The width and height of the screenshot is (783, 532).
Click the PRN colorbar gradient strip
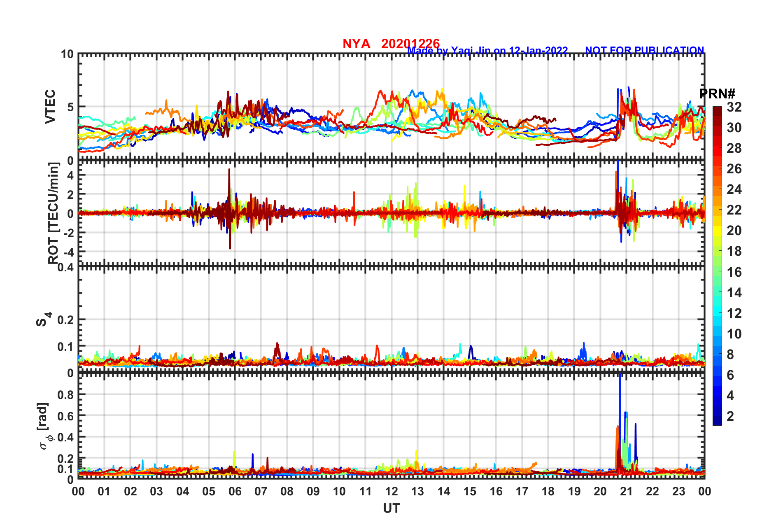[717, 266]
